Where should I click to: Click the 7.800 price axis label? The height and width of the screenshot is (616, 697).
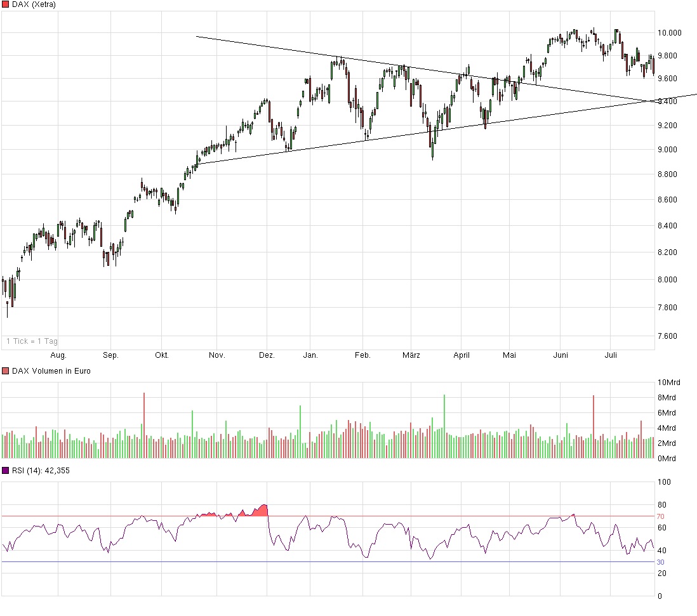pyautogui.click(x=668, y=308)
